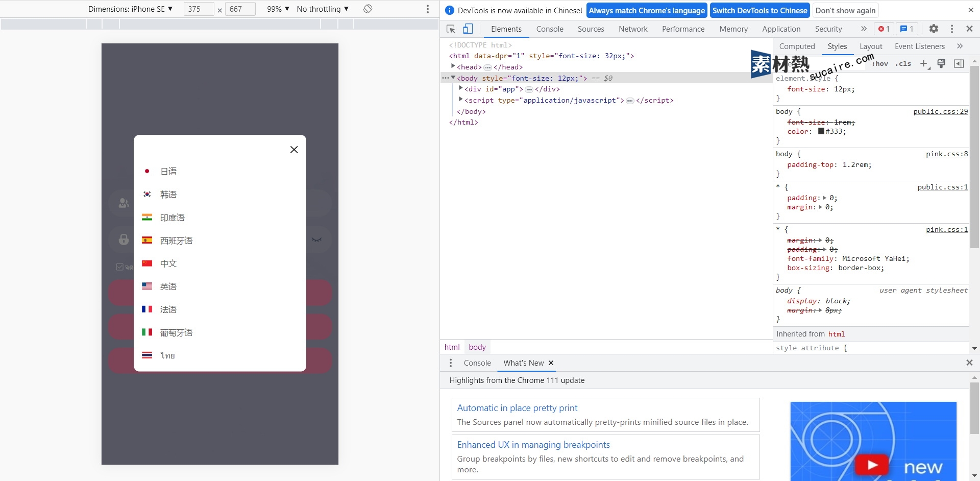Screen dimensions: 980x481
Task: Click Switch DevTools to Chinese button
Action: coord(759,10)
